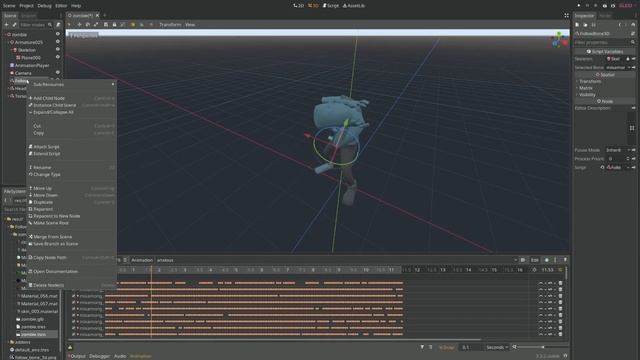Viewport: 640px width, 360px height.
Task: Click the search icon in Filter nodes
Action: pyautogui.click(x=50, y=25)
